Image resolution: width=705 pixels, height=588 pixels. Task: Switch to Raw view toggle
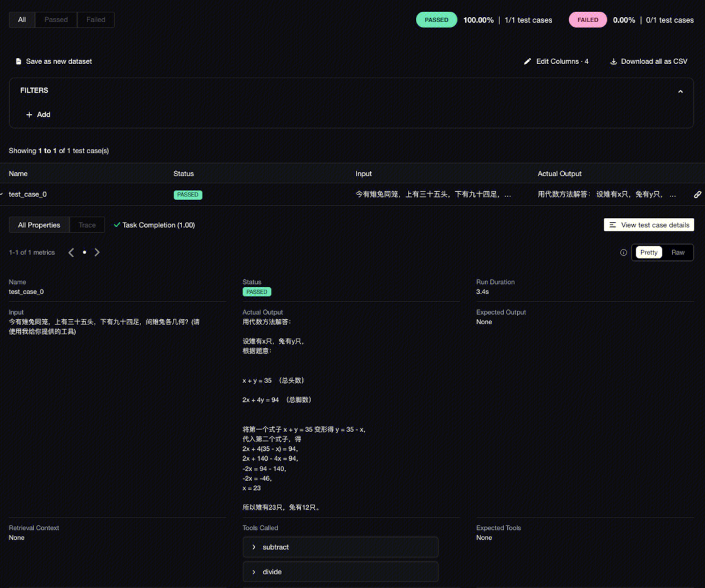pyautogui.click(x=678, y=252)
